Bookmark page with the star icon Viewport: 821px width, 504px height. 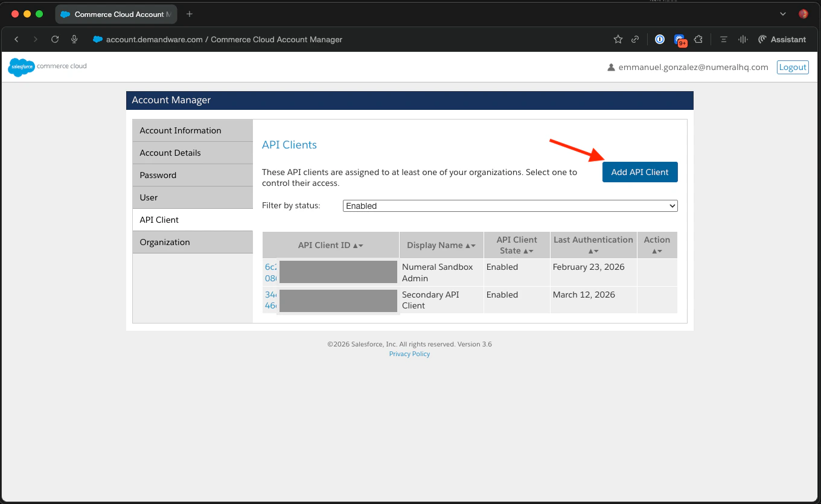click(x=618, y=39)
